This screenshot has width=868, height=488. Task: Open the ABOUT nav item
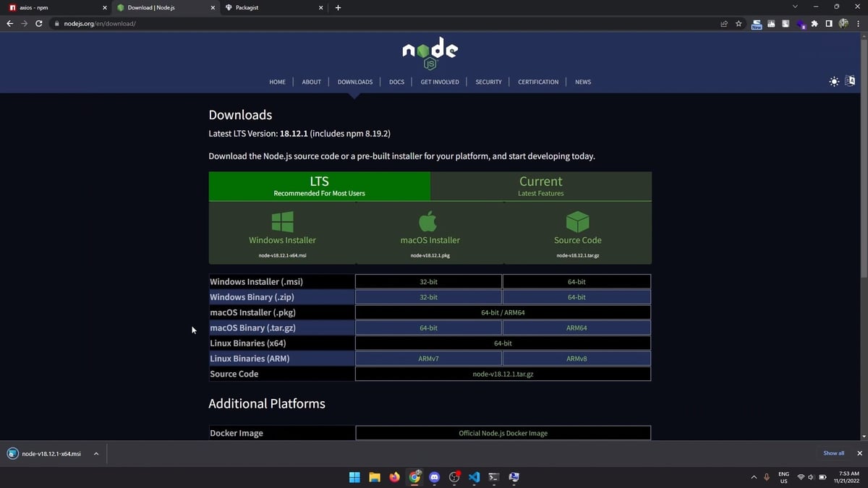[x=311, y=82]
